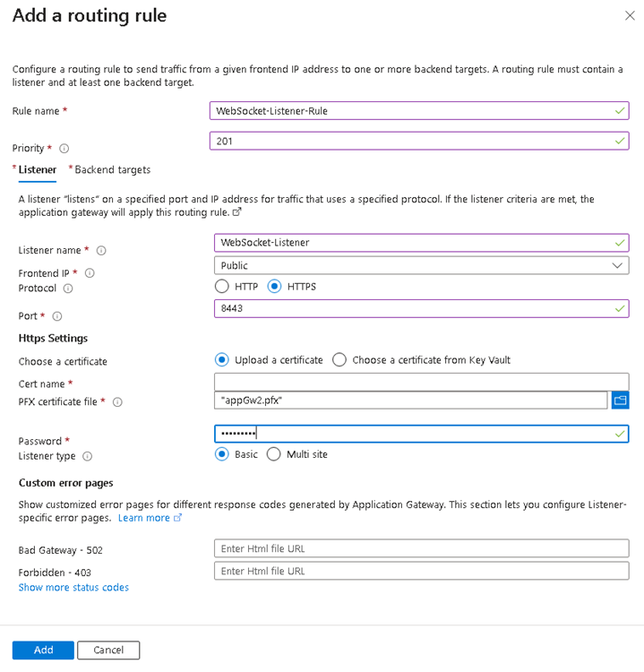Open the Frontend IP dropdown

[x=421, y=265]
